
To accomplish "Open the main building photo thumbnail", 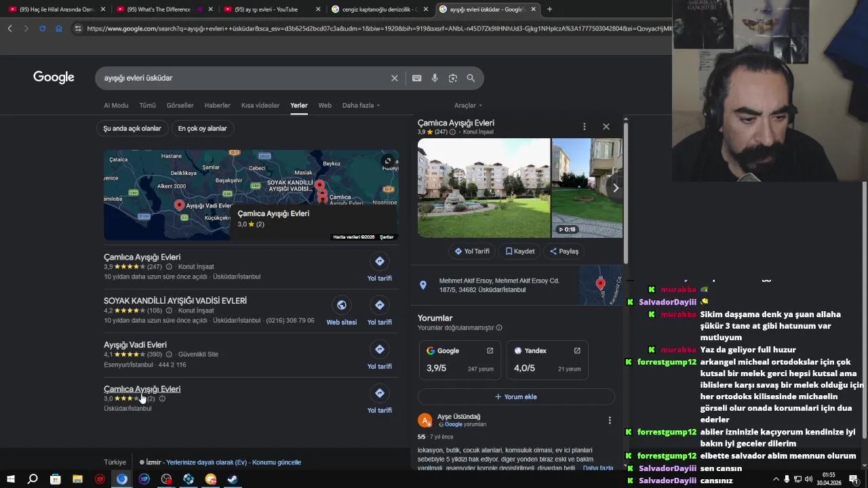I will click(484, 188).
